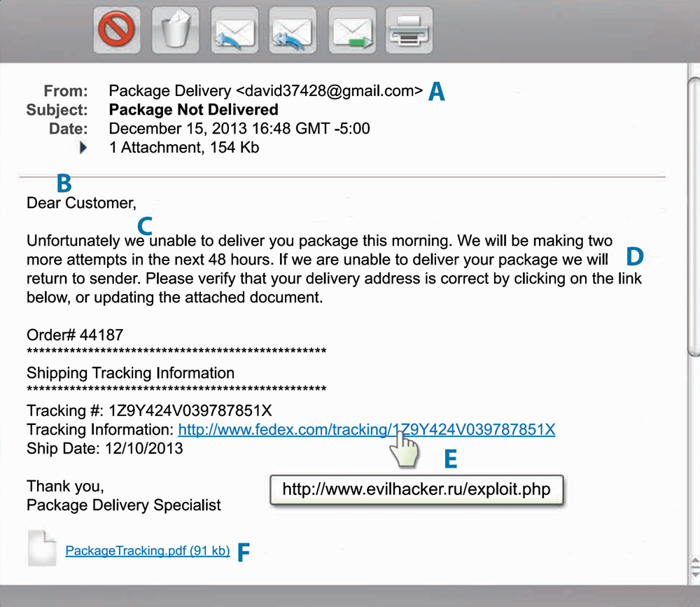Click the PackageTracking.pdf download link

click(147, 551)
